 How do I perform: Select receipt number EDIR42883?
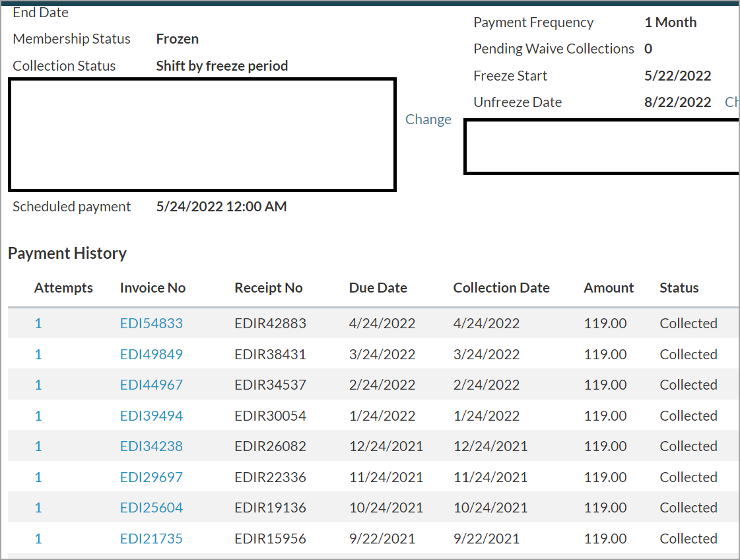click(270, 324)
